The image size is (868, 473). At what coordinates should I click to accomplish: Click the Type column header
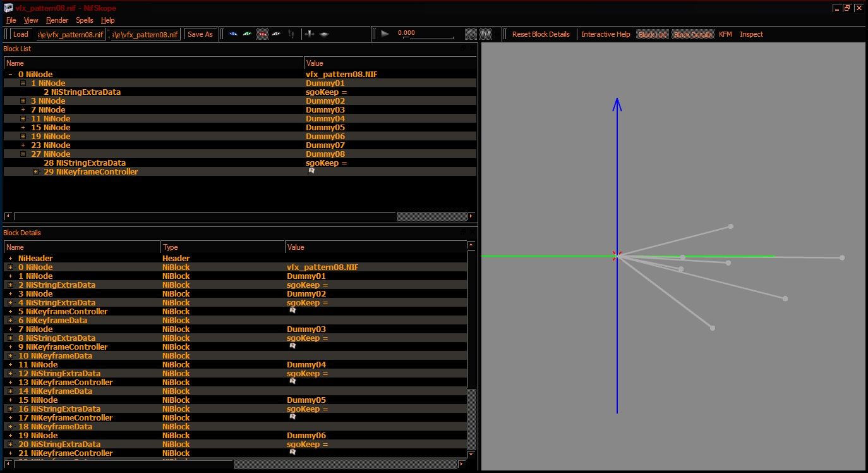click(223, 247)
